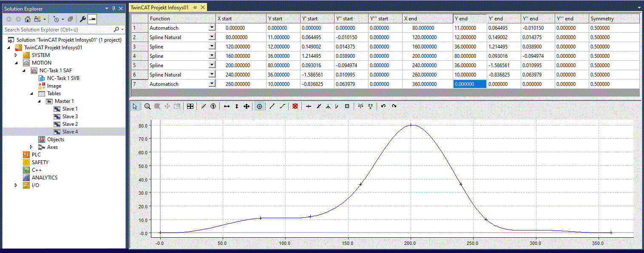Open Function dropdown for row 2 Spline Natural
Screen dimensions: 644x253
point(212,37)
